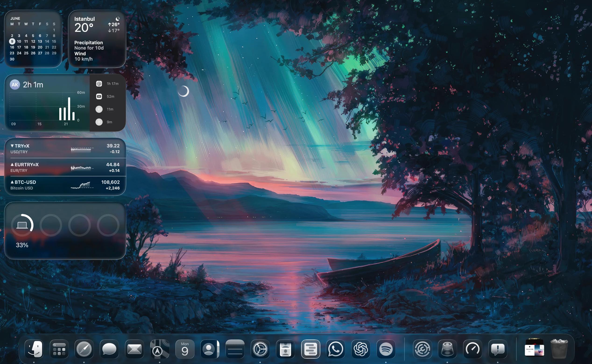
Task: Open Istanbul weather widget
Action: [97, 38]
